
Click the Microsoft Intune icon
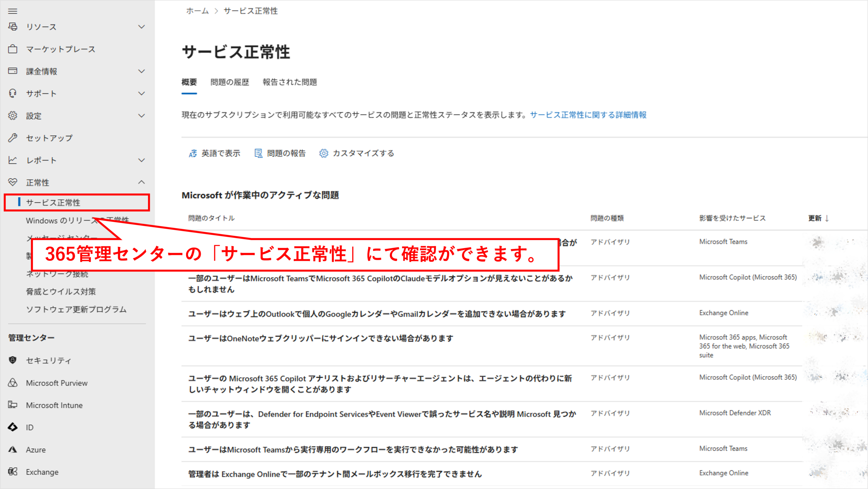click(13, 405)
